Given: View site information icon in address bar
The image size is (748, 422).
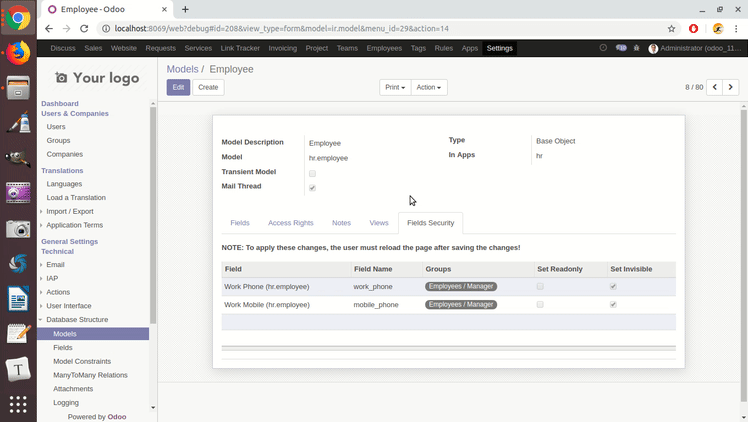Looking at the screenshot, I should point(106,29).
